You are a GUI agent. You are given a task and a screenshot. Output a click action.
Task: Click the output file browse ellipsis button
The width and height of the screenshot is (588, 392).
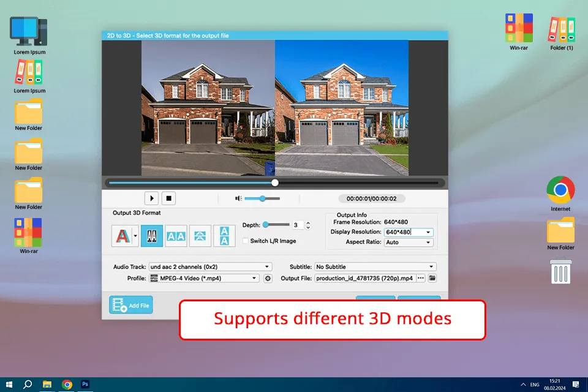click(421, 278)
